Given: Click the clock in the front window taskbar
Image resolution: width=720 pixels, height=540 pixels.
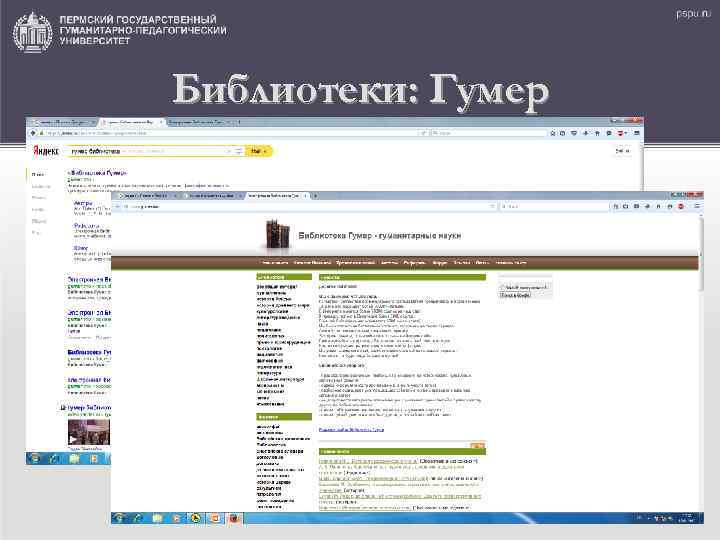Looking at the screenshot, I should coord(687,518).
